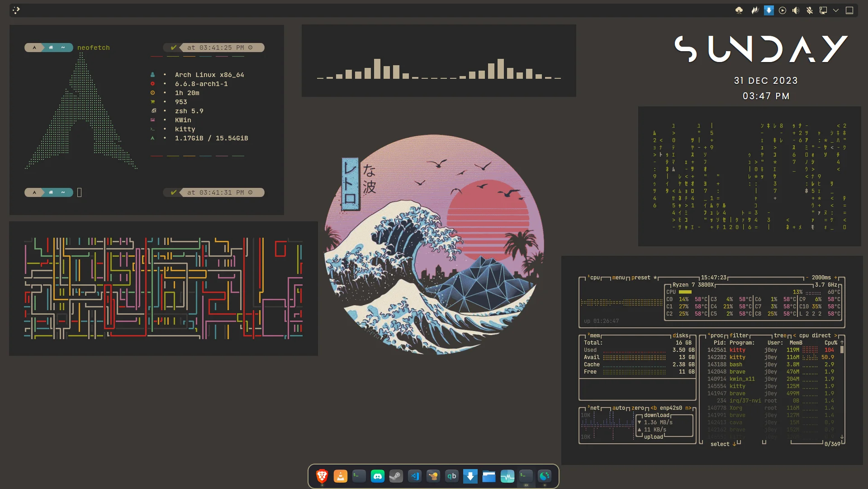Screen dimensions: 868x489
Task: Open the btop menu
Action: coord(618,278)
